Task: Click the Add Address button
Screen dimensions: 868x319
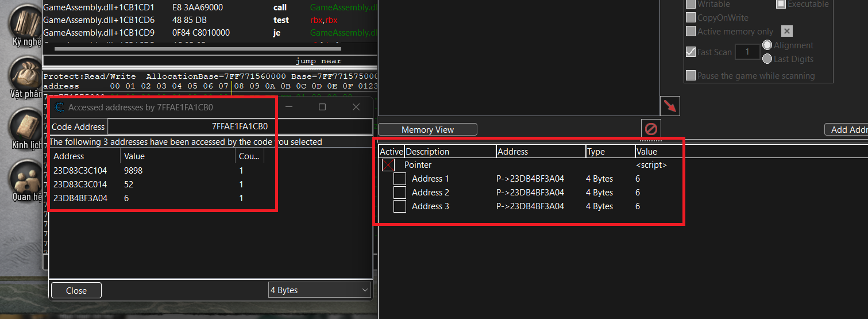Action: coord(846,130)
